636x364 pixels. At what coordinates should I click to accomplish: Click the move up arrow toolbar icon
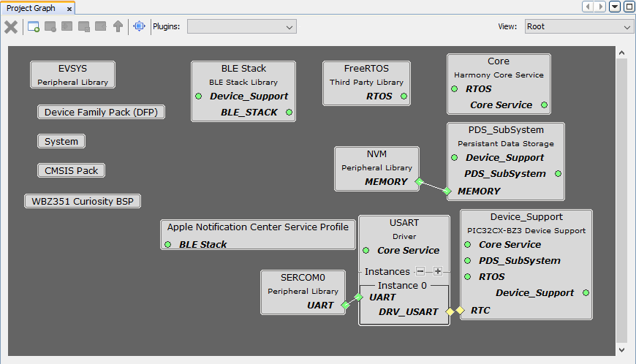tap(118, 26)
